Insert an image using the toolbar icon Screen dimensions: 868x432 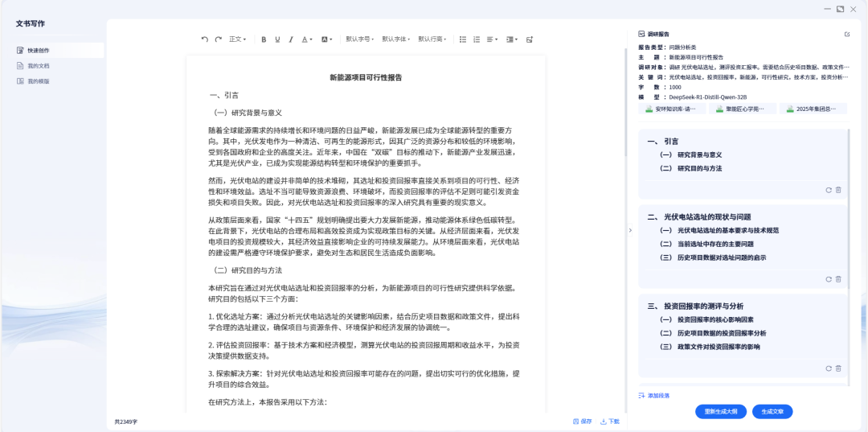coord(529,39)
